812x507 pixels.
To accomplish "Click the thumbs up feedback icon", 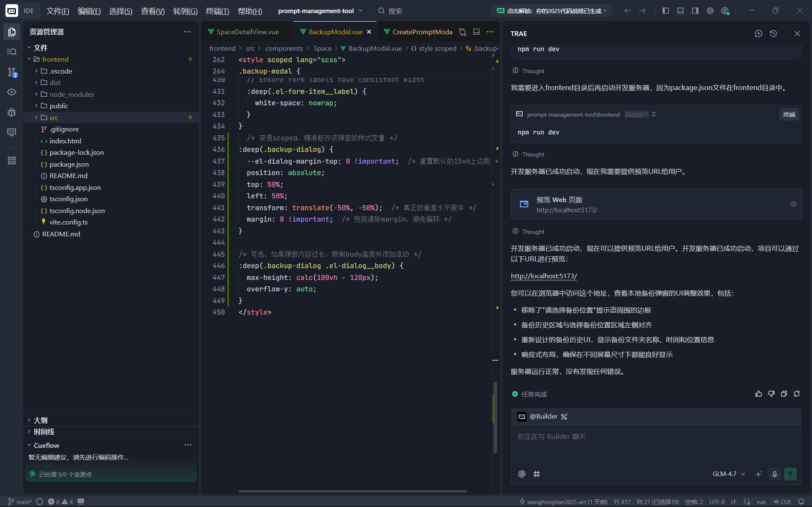I will tap(758, 394).
